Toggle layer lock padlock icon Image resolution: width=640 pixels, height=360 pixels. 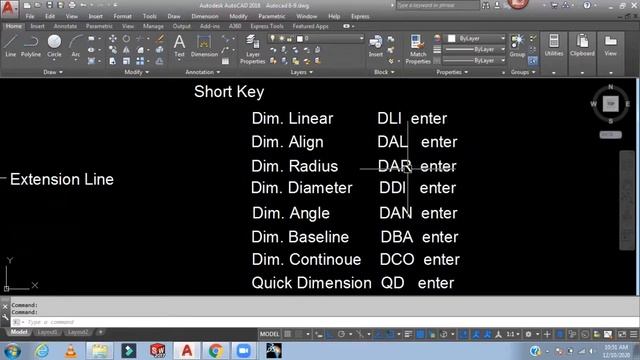[289, 38]
